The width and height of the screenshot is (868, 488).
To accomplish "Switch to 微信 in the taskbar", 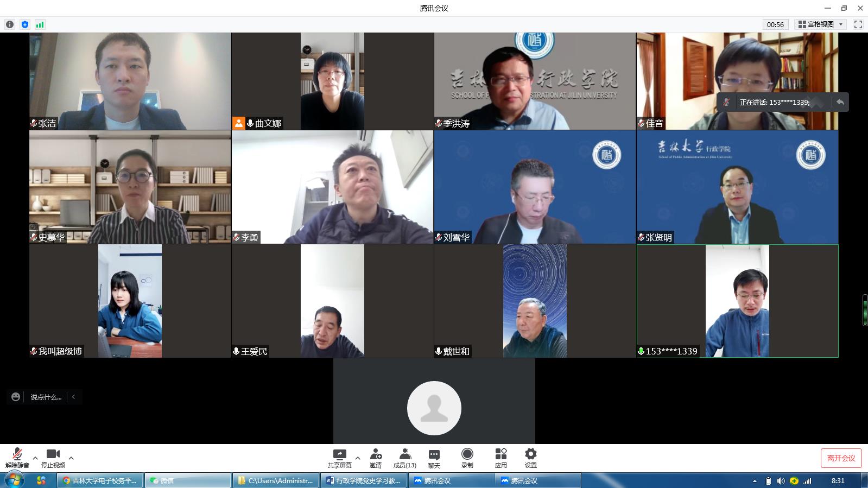I will click(x=187, y=480).
